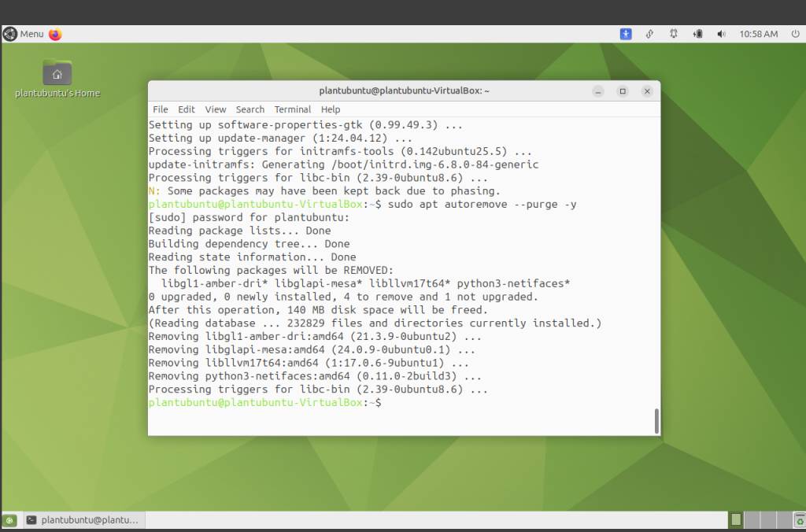The image size is (806, 532).
Task: Open the network connection indicator
Action: click(x=649, y=34)
